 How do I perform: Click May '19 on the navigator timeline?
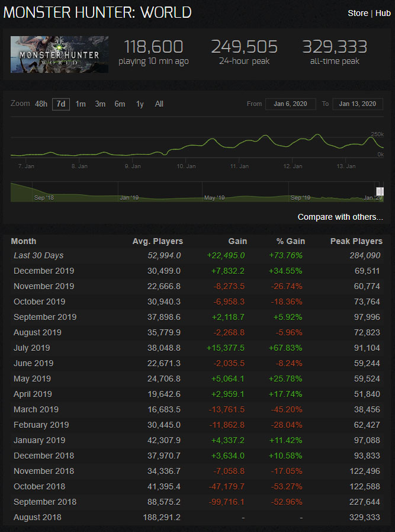coord(214,198)
